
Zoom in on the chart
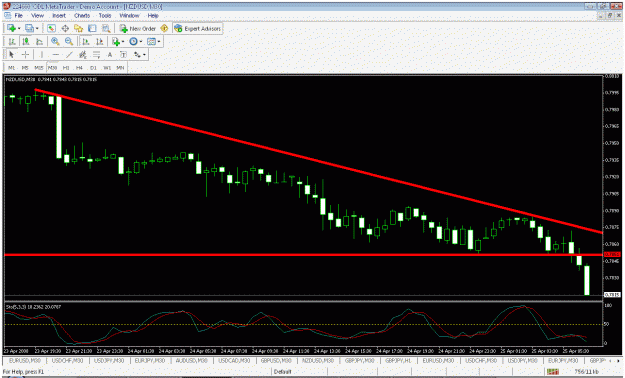click(55, 41)
